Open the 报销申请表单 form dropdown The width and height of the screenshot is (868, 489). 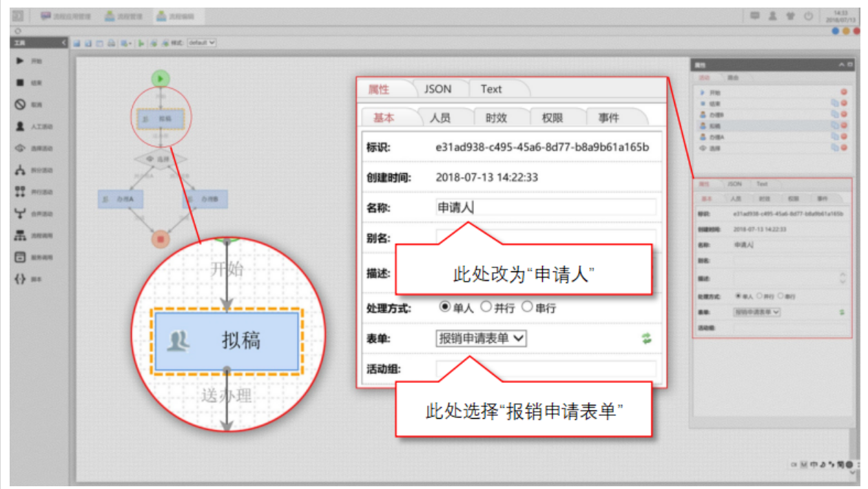(481, 338)
